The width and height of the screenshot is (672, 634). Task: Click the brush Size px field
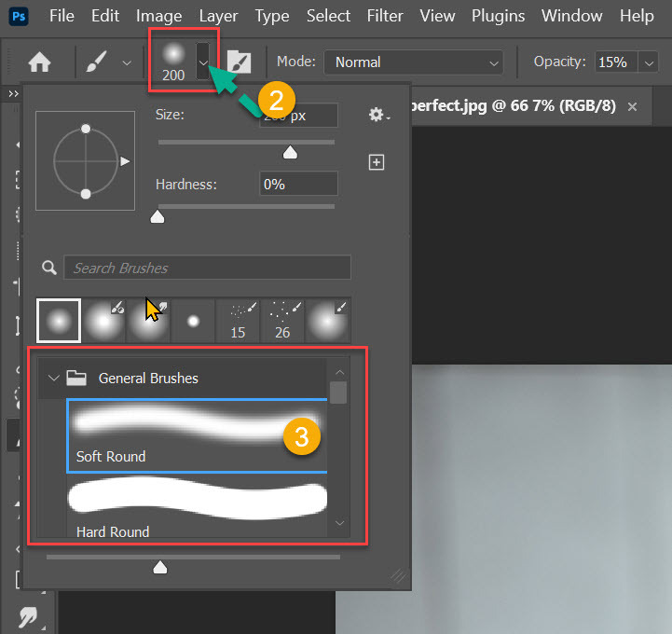tap(298, 116)
